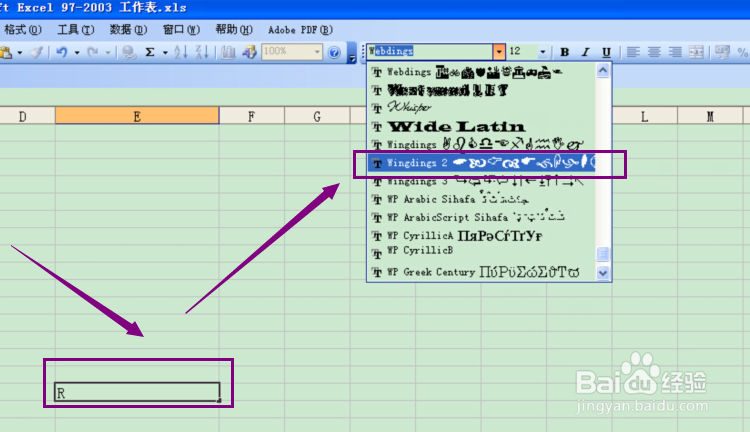
Task: Click the Chart Wizard icon
Action: 228,52
